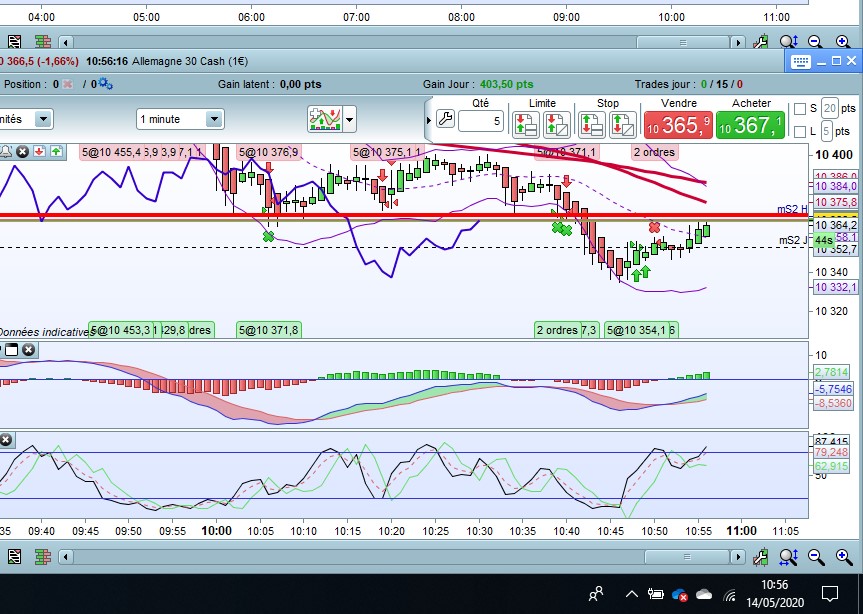Open the units dropdown at left
863x614 pixels.
[x=43, y=119]
